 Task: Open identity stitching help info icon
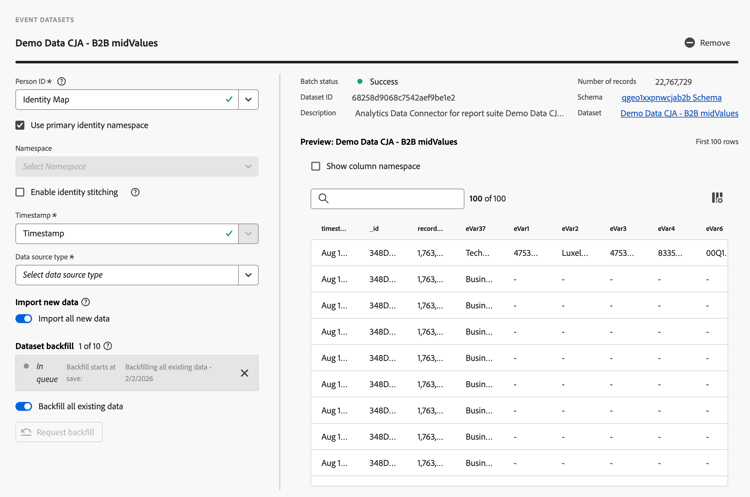(135, 192)
